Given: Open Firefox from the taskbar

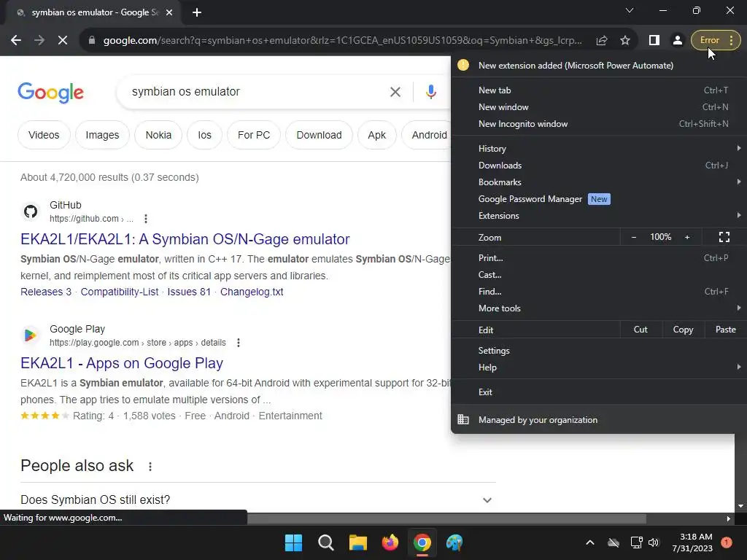Looking at the screenshot, I should 390,542.
